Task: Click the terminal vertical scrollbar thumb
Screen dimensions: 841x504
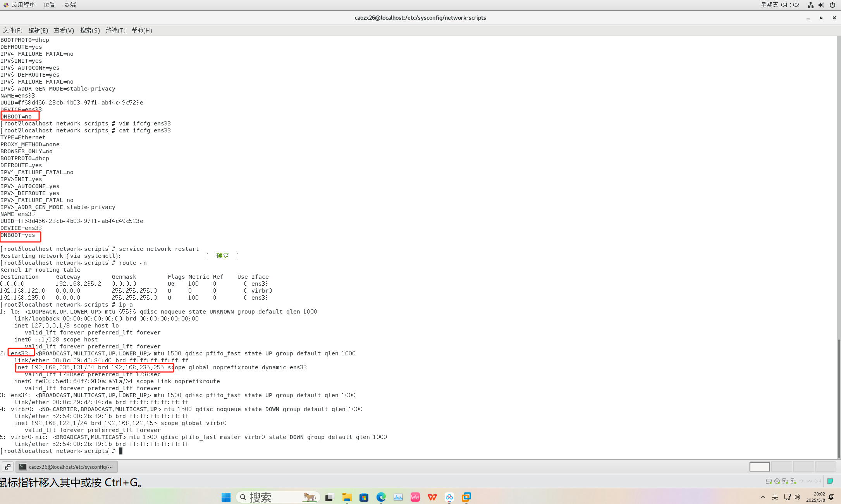Action: point(839,398)
